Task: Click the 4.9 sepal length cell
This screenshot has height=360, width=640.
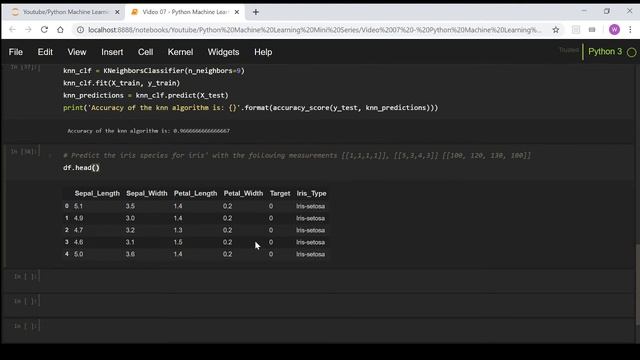Action: [x=78, y=218]
